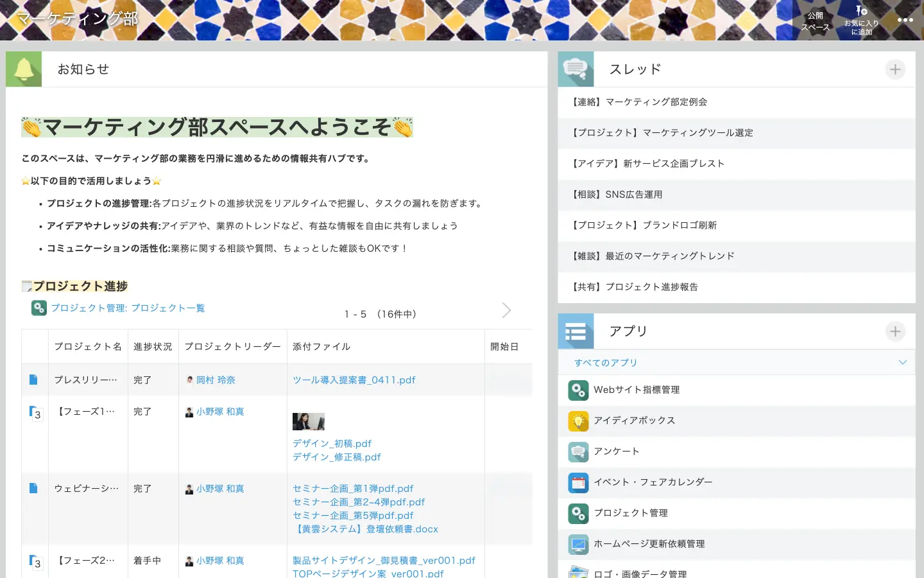Screen dimensions: 924x578
Task: Expand the すべてのアプリ dropdown
Action: click(x=902, y=362)
